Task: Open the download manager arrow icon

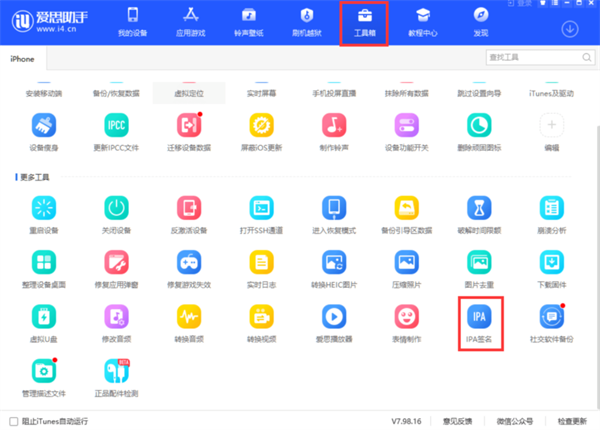Action: [570, 29]
